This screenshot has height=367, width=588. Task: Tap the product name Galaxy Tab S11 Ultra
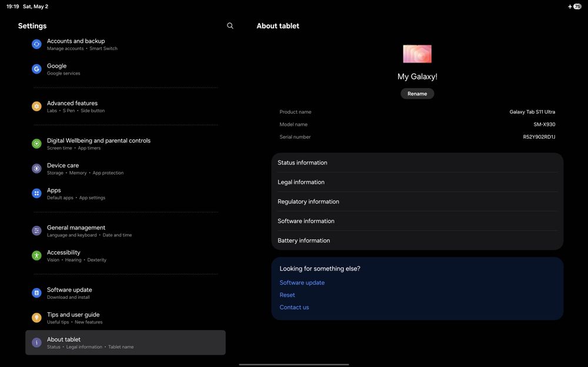click(532, 112)
